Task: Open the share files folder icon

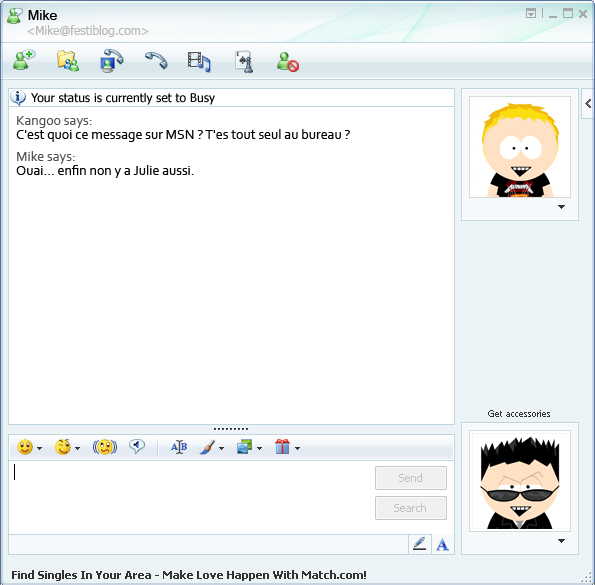Action: pos(68,61)
